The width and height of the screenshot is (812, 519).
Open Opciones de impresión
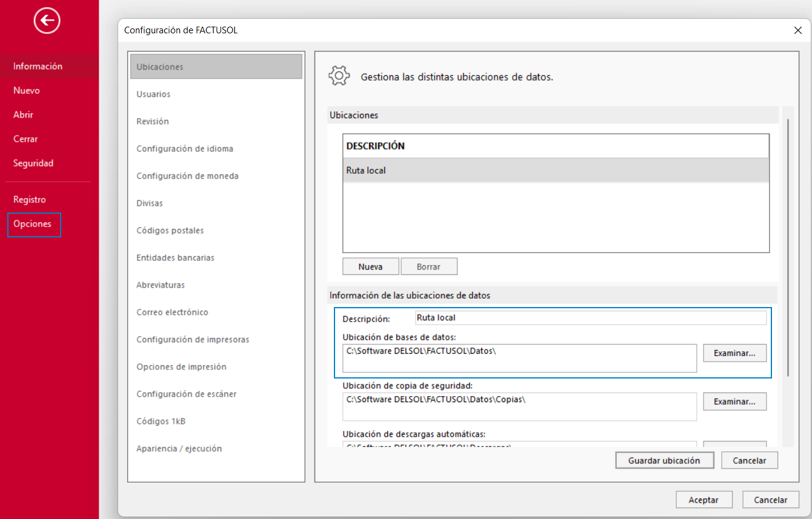tap(181, 366)
